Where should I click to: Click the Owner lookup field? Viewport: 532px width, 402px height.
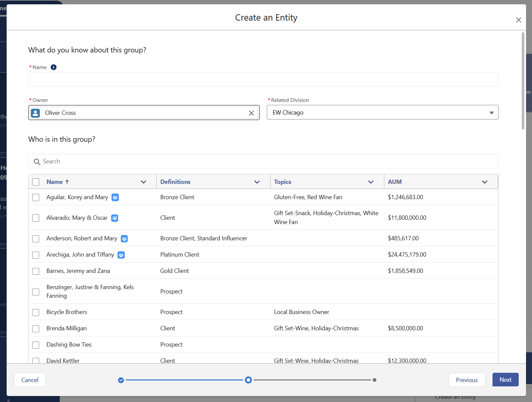(144, 113)
